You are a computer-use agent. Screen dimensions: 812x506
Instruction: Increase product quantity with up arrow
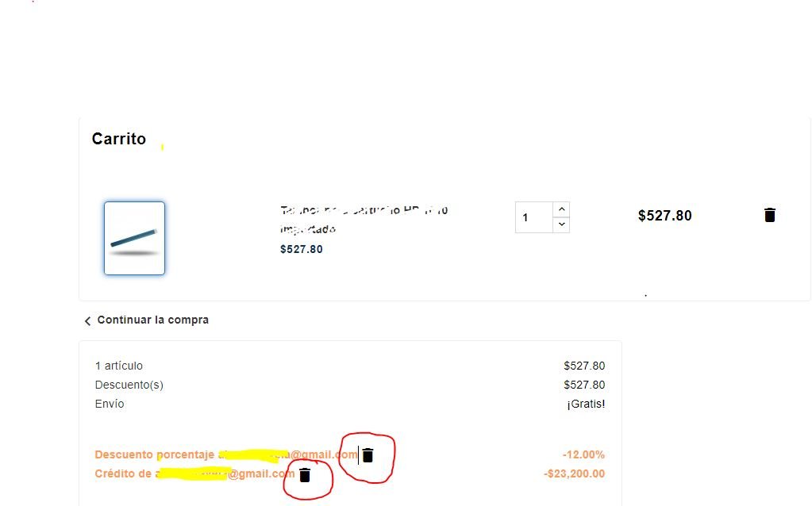point(561,209)
